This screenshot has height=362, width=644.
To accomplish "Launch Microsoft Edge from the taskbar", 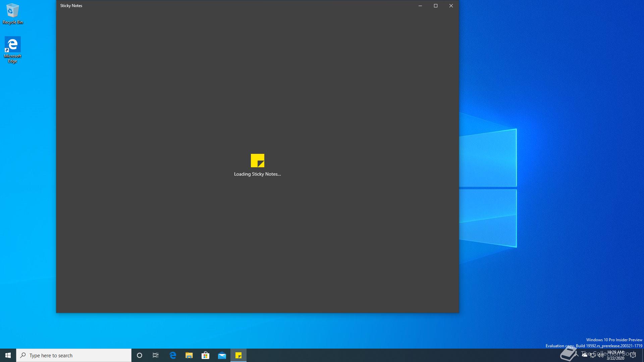I will 173,355.
